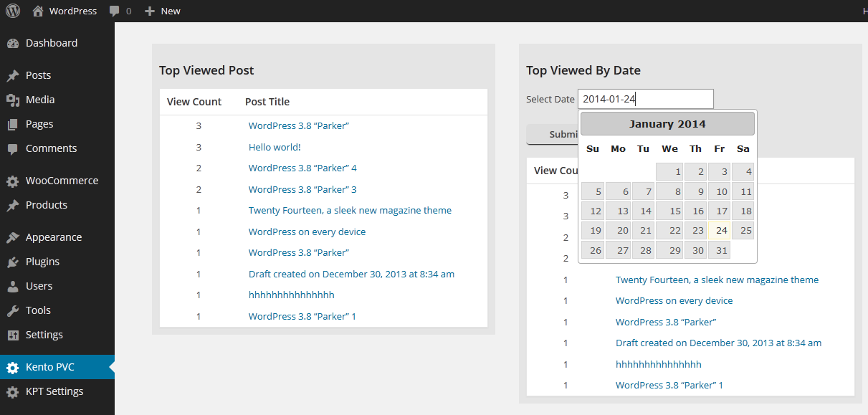The width and height of the screenshot is (868, 415).
Task: Click the Pages icon in the sidebar
Action: coord(13,125)
